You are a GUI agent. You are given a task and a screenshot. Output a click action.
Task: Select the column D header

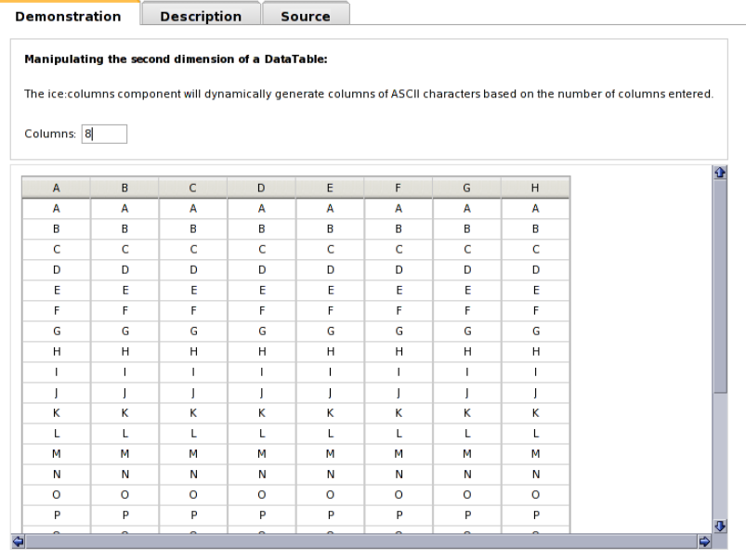pos(262,189)
